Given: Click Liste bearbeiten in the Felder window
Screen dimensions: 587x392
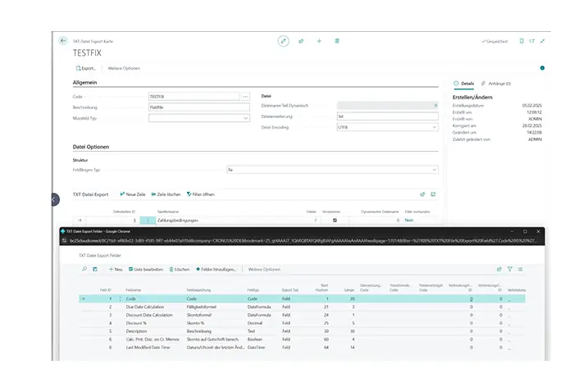Looking at the screenshot, I should pyautogui.click(x=146, y=269).
